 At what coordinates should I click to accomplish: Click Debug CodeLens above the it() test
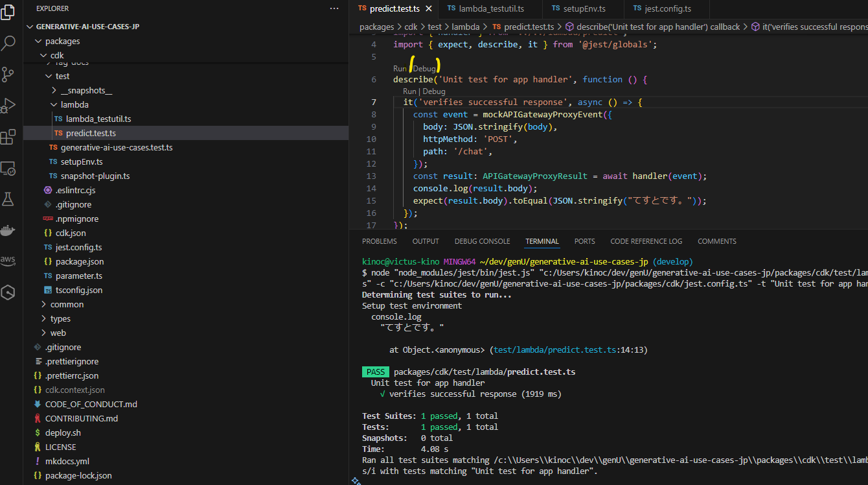coord(434,91)
